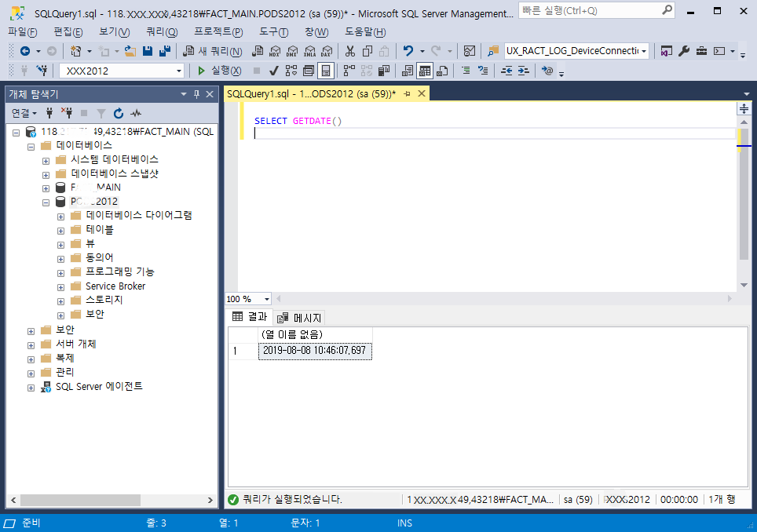757x532 pixels.
Task: Switch to 메시지 results tab
Action: [299, 318]
